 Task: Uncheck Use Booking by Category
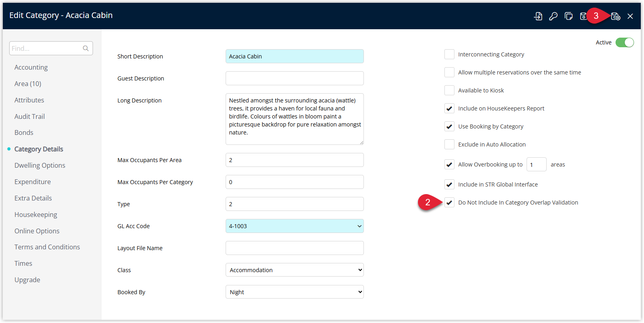tap(449, 126)
